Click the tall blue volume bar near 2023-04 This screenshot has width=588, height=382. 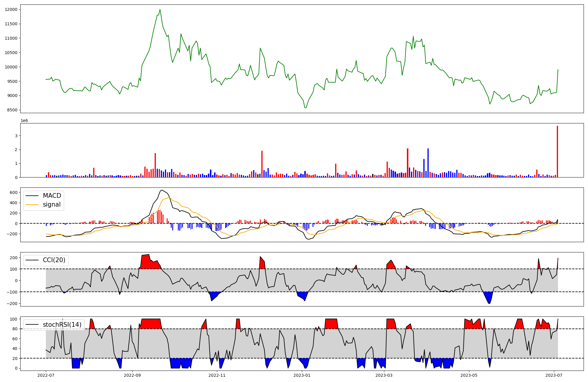[x=428, y=163]
